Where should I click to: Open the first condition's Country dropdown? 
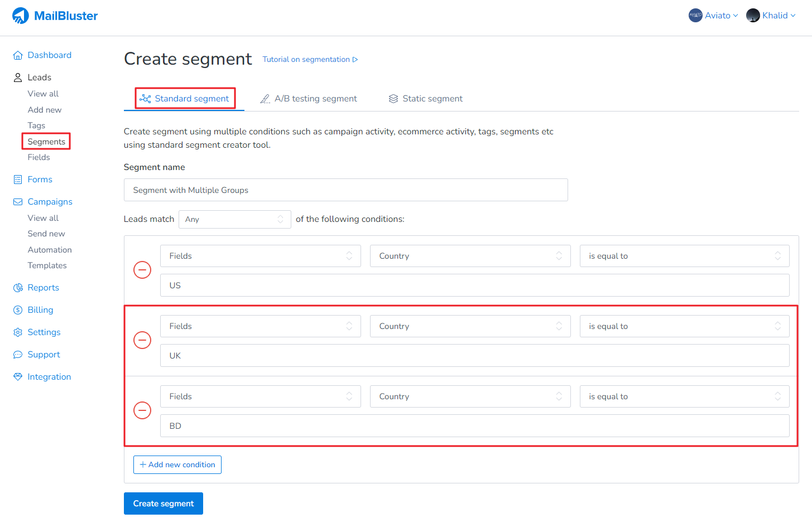(x=470, y=256)
